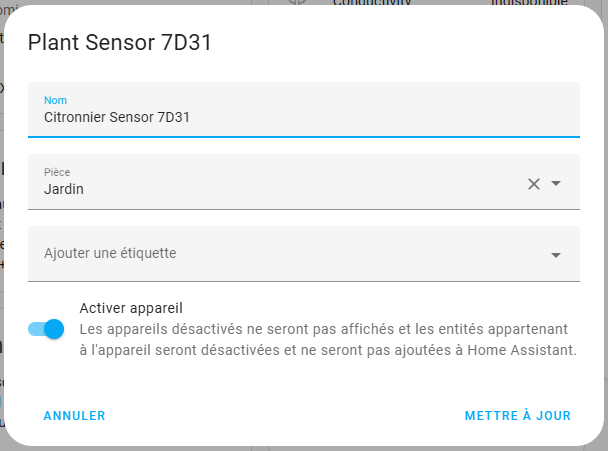
Task: Select the Jardin value in Pièce combo box
Action: pos(64,188)
